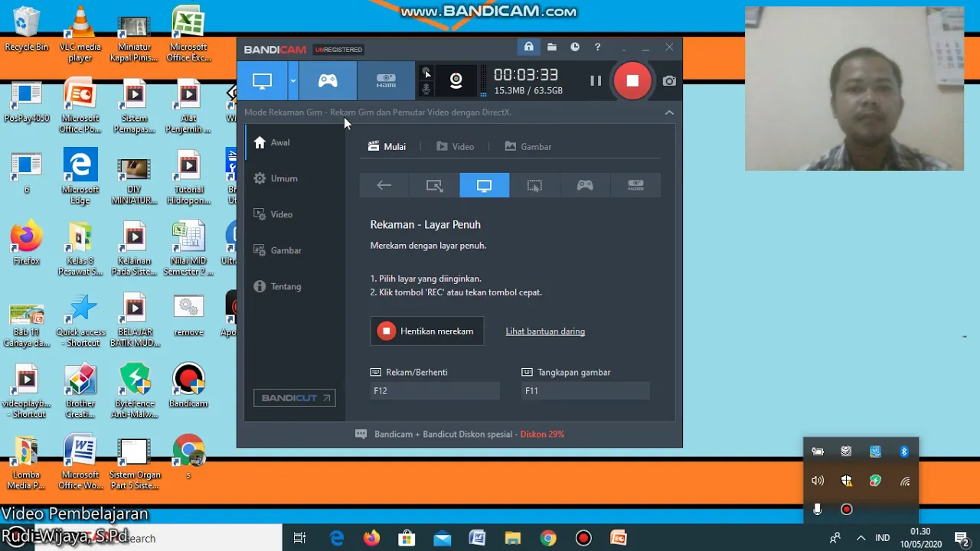Select the fullscreen recording mode tile
Viewport: 980px width, 551px height.
pos(484,185)
